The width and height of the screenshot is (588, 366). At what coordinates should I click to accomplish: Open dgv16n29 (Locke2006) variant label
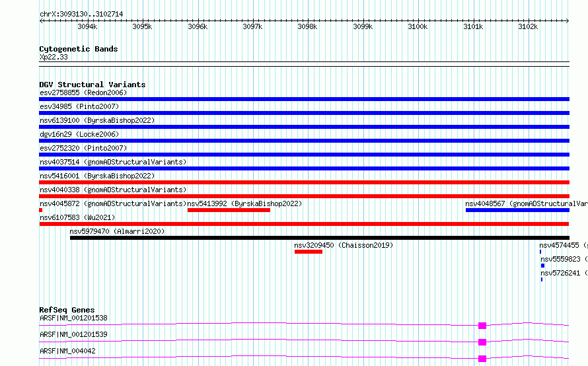coord(79,134)
